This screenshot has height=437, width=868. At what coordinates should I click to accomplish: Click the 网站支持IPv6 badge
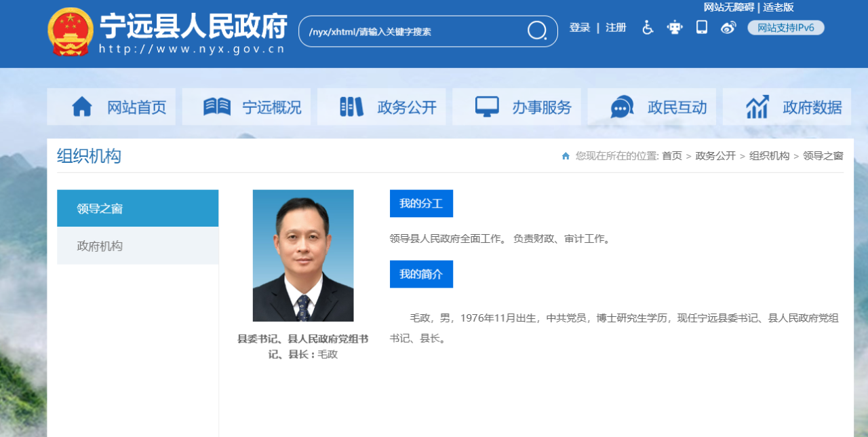click(x=785, y=28)
